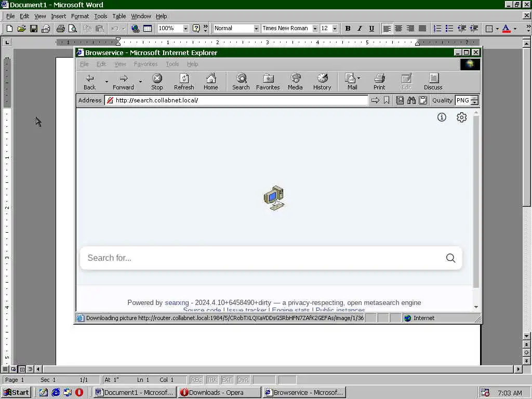Screen dimensions: 532x399
Task: Open Word's Tools menu
Action: click(101, 16)
